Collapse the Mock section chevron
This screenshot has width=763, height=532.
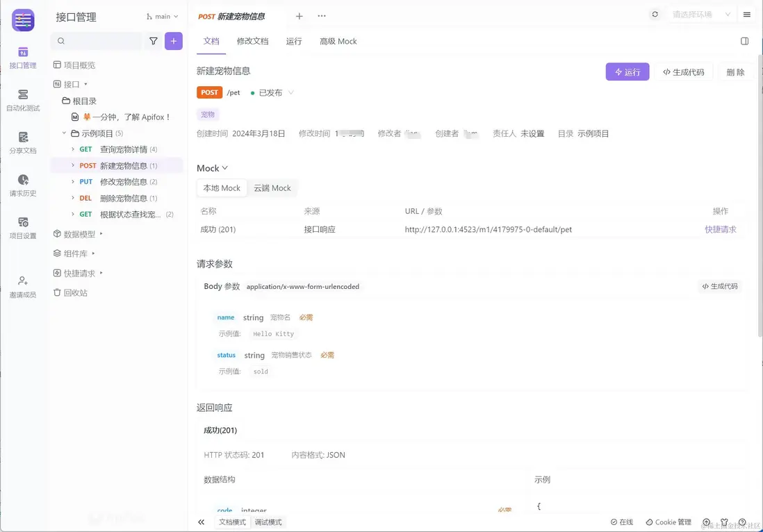[225, 168]
